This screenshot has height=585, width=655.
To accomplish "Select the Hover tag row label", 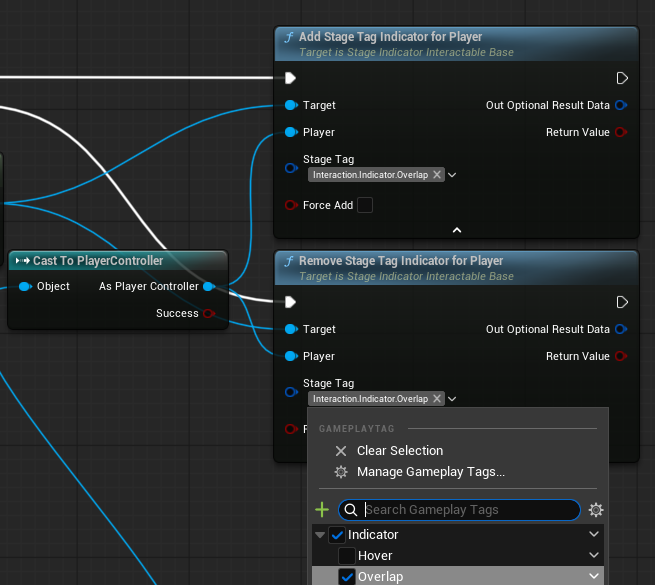I will [375, 556].
